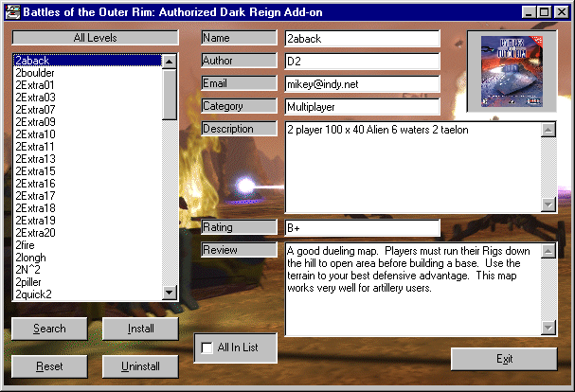575x392 pixels.
Task: Click inside the Review text area
Action: coord(413,290)
